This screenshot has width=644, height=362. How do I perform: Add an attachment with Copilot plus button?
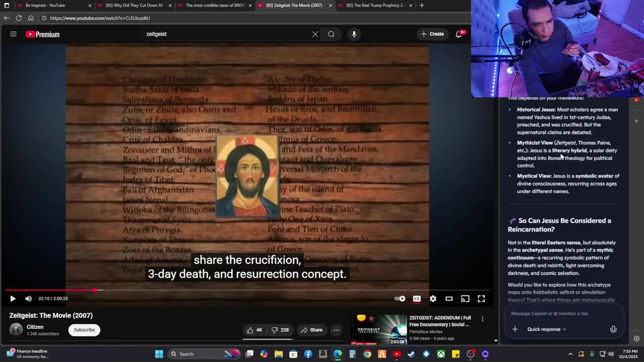(515, 329)
